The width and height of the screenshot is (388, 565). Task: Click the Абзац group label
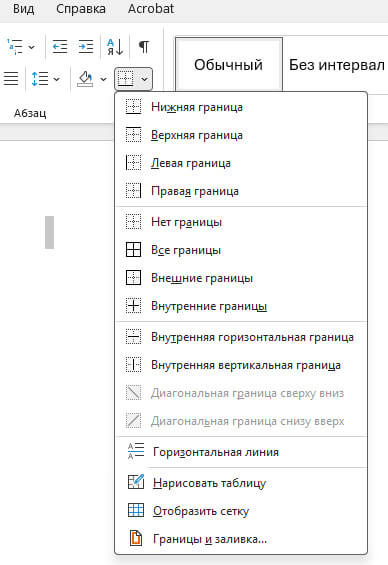30,113
